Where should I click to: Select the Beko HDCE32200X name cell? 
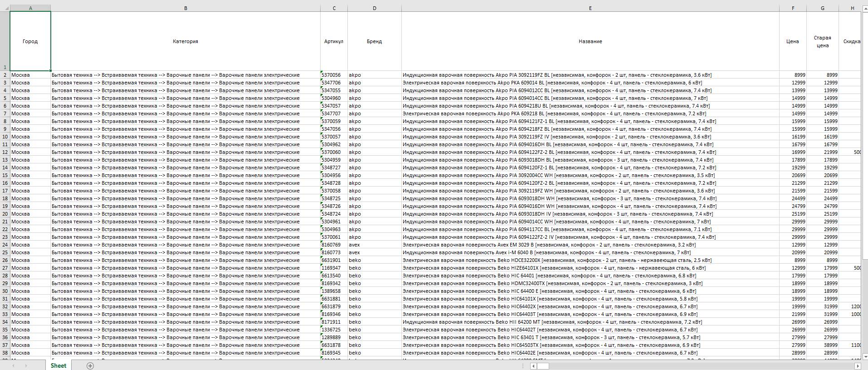(590, 260)
